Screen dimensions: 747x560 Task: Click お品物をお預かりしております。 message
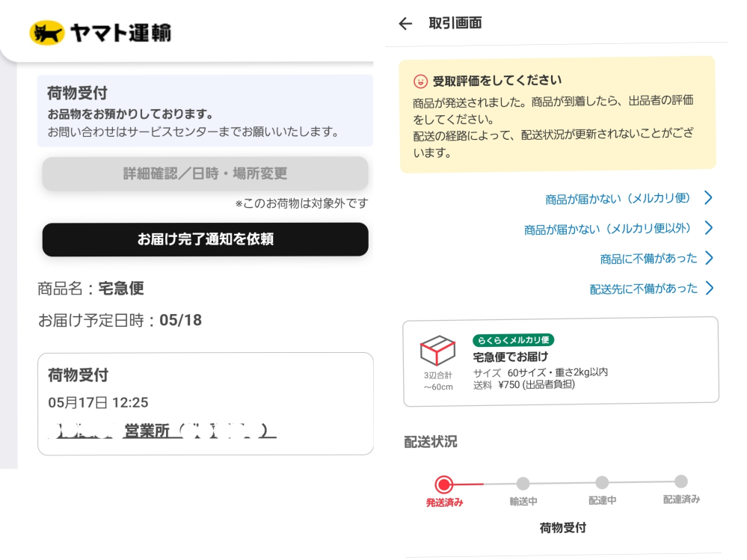[x=130, y=114]
